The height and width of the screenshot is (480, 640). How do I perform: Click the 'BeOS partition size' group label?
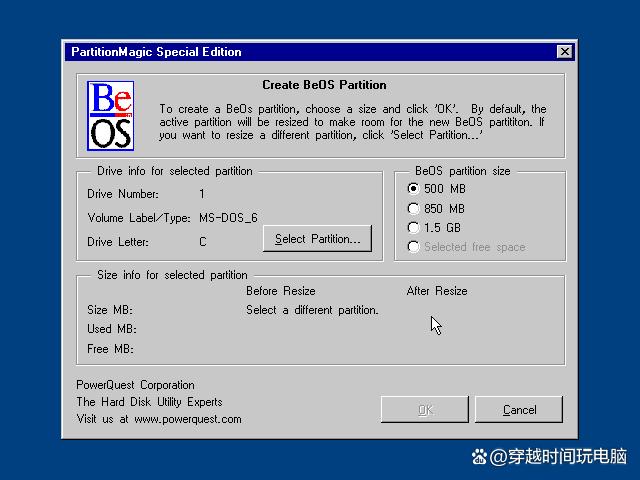tap(462, 171)
